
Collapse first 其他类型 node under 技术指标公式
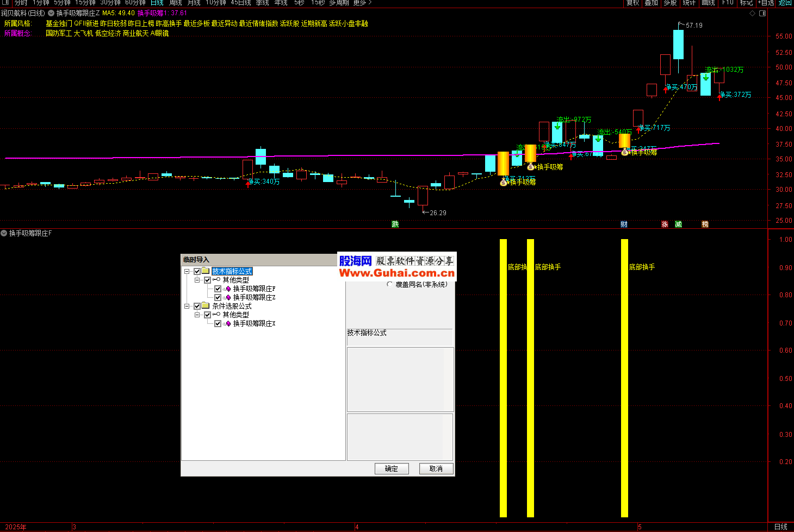tap(197, 280)
